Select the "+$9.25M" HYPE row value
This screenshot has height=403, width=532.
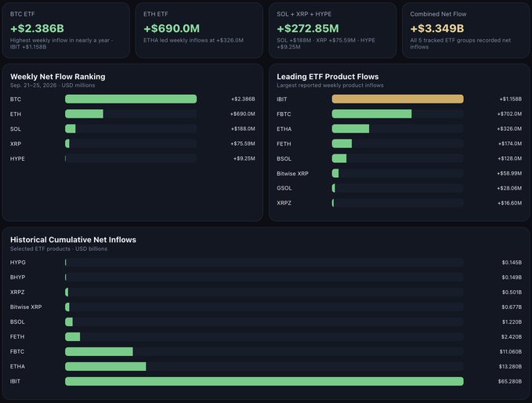244,158
